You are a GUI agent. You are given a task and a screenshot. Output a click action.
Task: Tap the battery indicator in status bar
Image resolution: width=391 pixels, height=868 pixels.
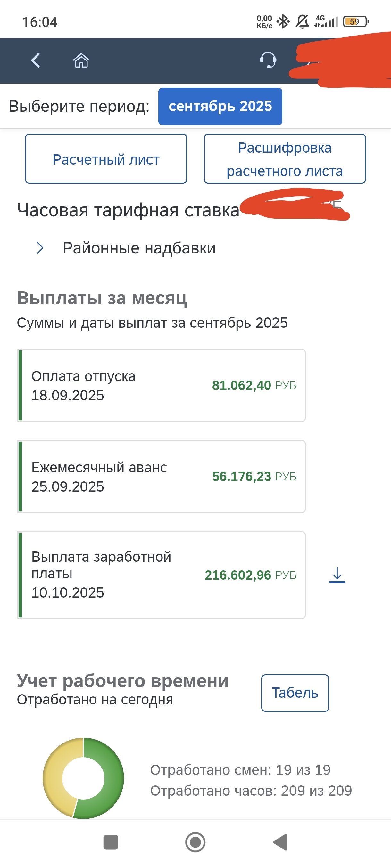355,22
